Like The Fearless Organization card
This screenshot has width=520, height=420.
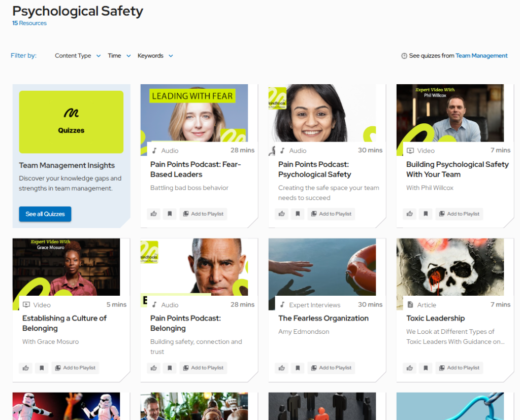point(282,368)
